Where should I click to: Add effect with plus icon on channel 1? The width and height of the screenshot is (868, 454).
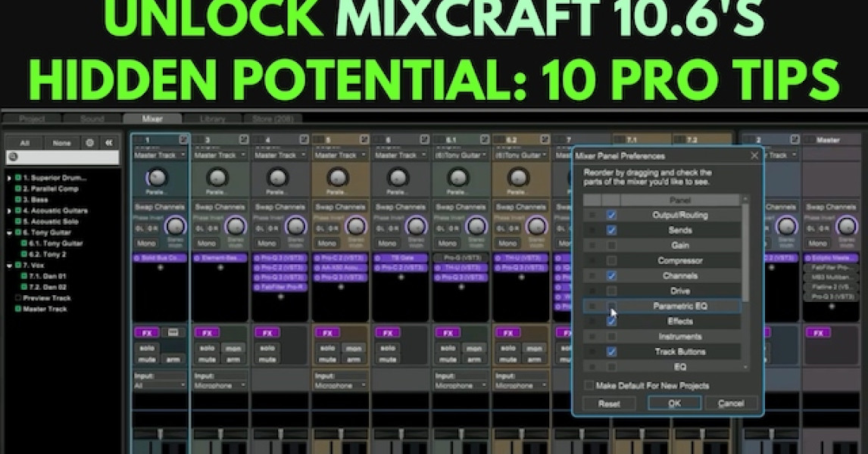coord(161,268)
